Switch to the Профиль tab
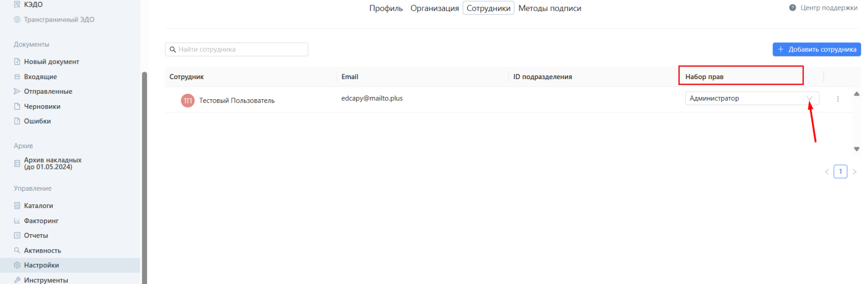 tap(386, 8)
